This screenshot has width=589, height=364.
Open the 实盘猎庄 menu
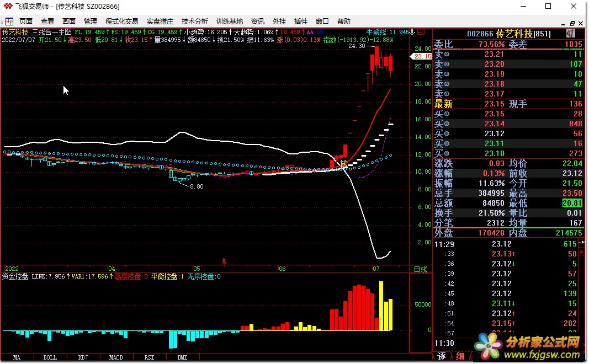[x=160, y=22]
